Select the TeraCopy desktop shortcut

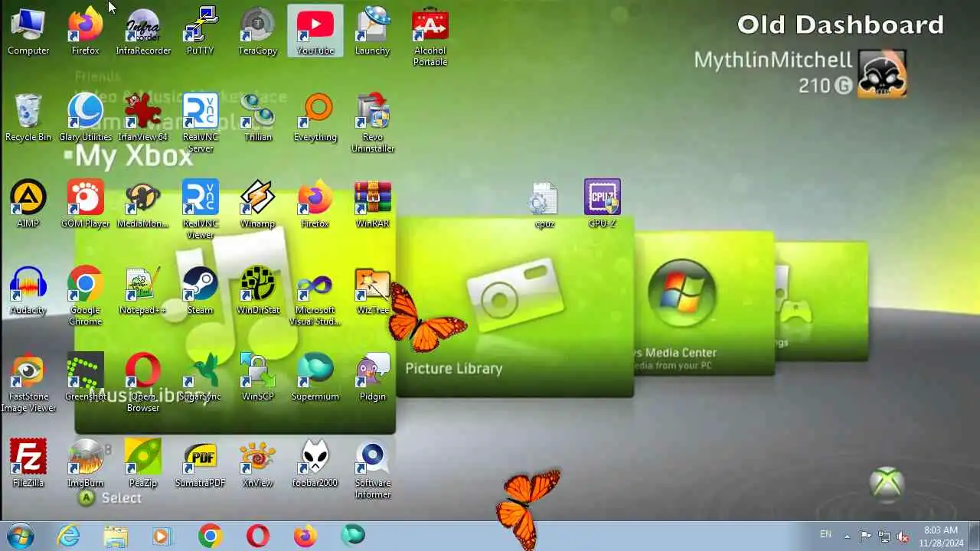(258, 32)
